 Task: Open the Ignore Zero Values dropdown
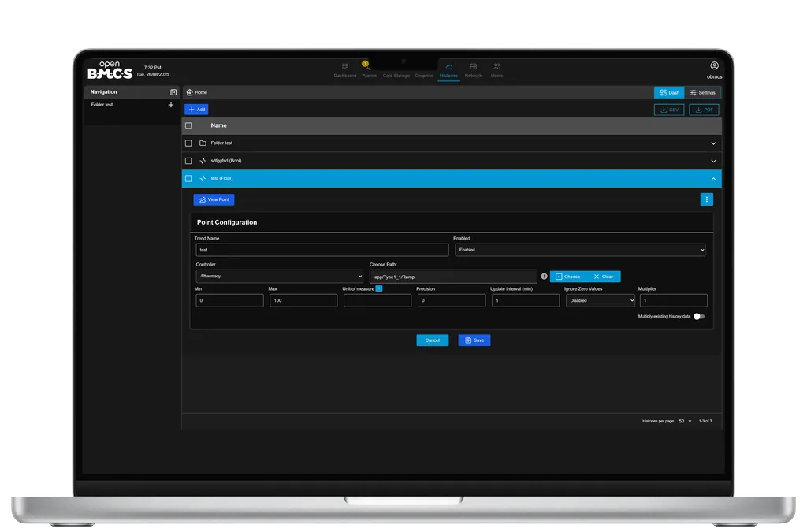(601, 300)
